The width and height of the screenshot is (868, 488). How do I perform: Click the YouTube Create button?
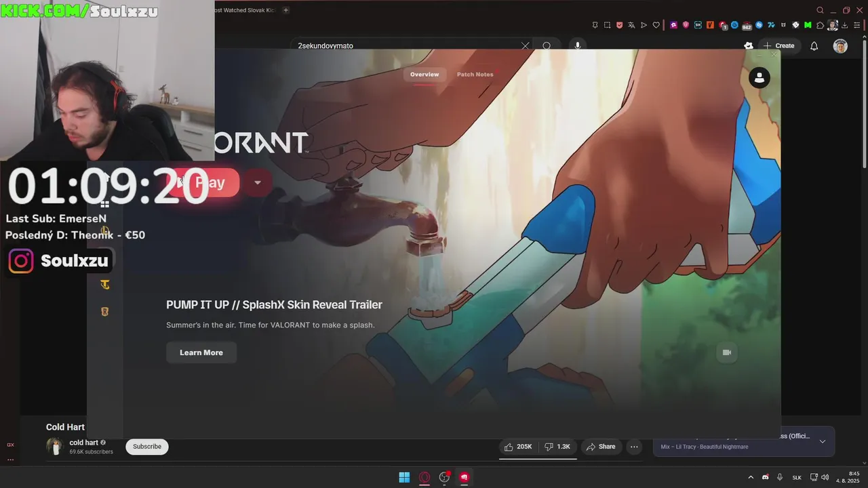pyautogui.click(x=778, y=46)
